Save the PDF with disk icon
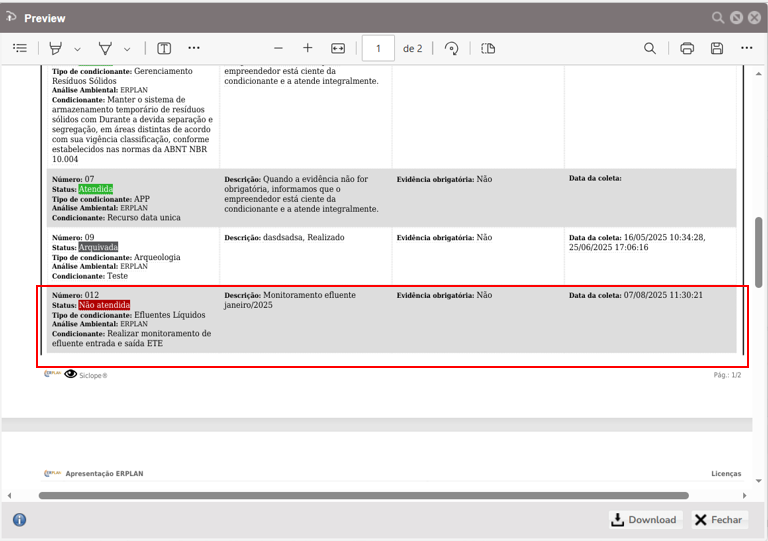Viewport: 768px width, 541px height. pyautogui.click(x=717, y=48)
